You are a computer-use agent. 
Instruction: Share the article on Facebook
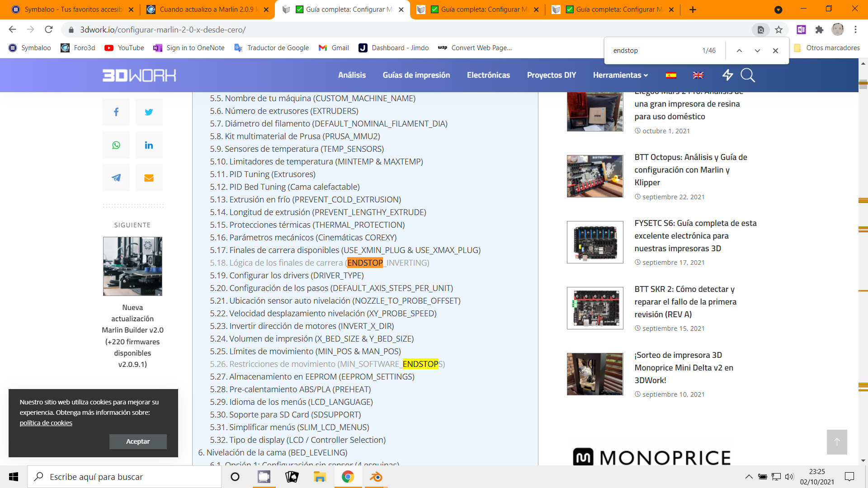pos(116,112)
